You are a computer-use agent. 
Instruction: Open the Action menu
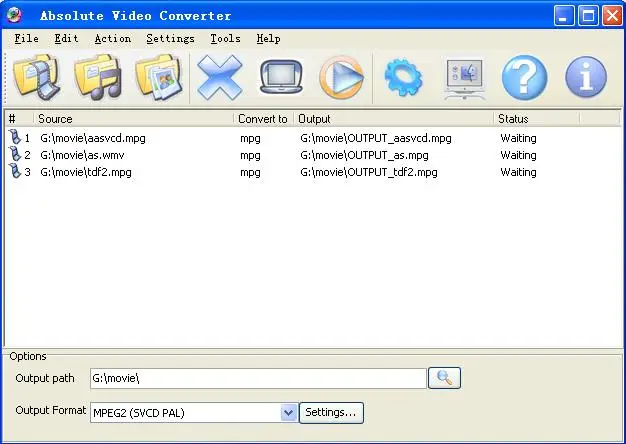(x=113, y=39)
